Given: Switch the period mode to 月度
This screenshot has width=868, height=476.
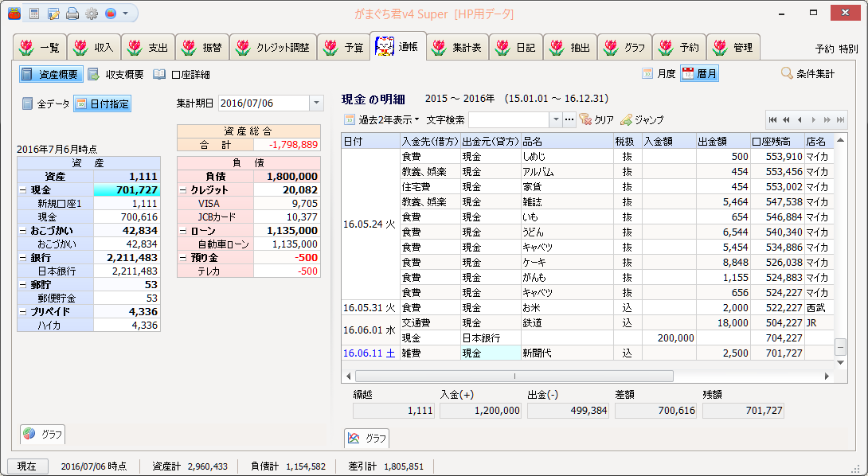Looking at the screenshot, I should (659, 74).
